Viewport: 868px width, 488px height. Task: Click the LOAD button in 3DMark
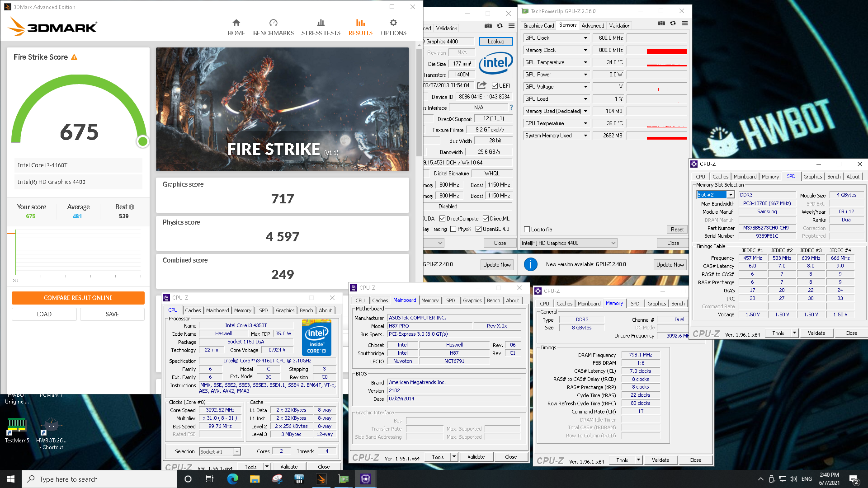(44, 314)
